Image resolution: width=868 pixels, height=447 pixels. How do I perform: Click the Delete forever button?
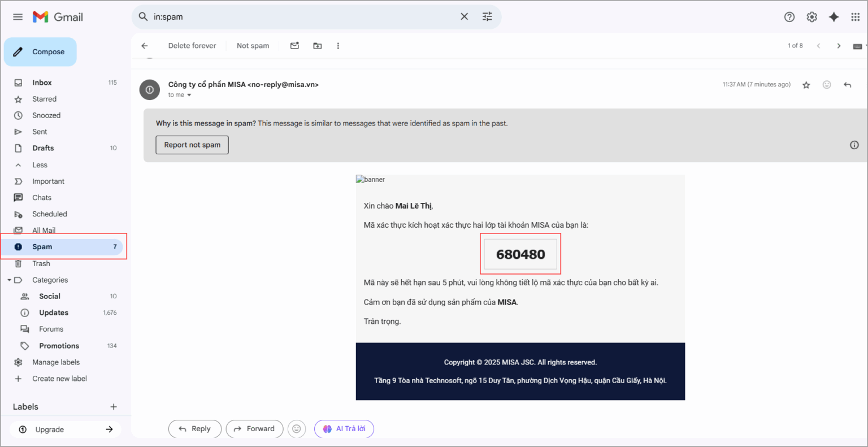[x=192, y=46]
